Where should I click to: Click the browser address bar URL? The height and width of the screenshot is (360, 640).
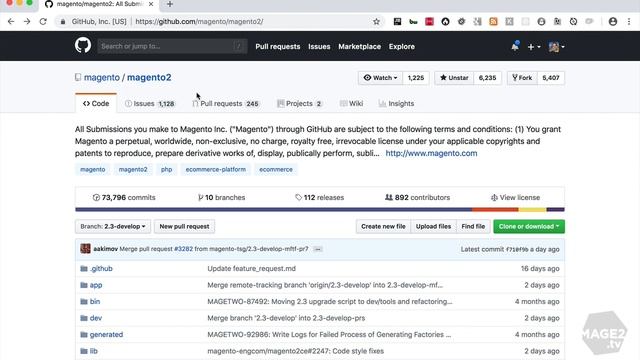(199, 22)
